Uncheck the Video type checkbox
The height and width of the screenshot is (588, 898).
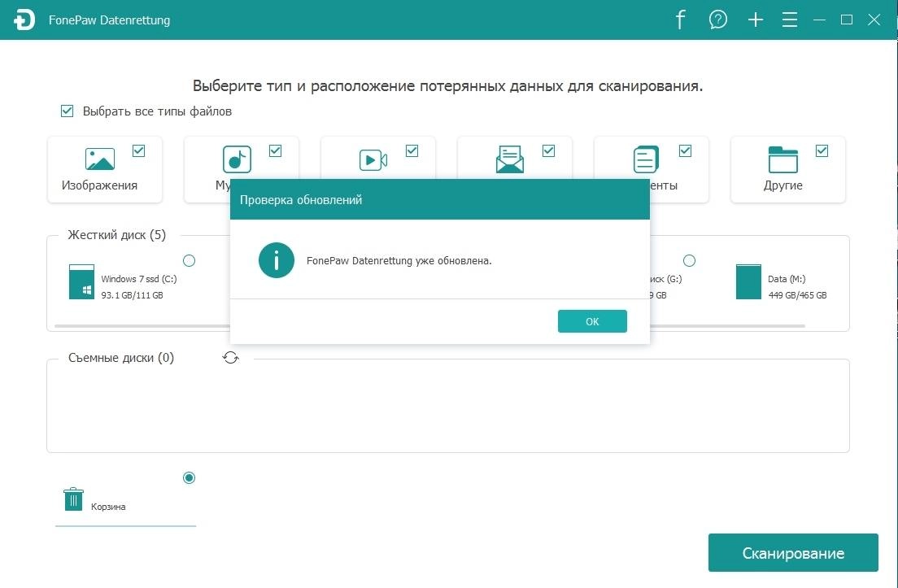pyautogui.click(x=412, y=150)
